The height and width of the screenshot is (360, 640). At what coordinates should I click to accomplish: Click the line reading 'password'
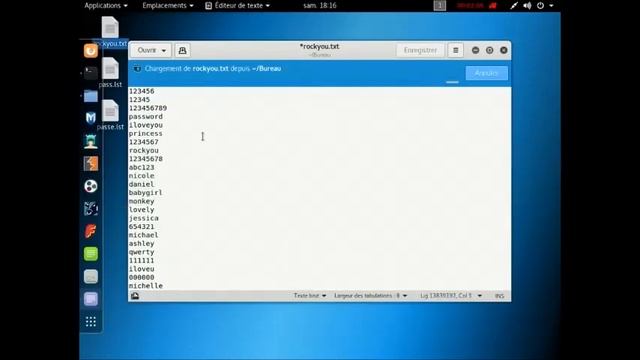coord(146,116)
